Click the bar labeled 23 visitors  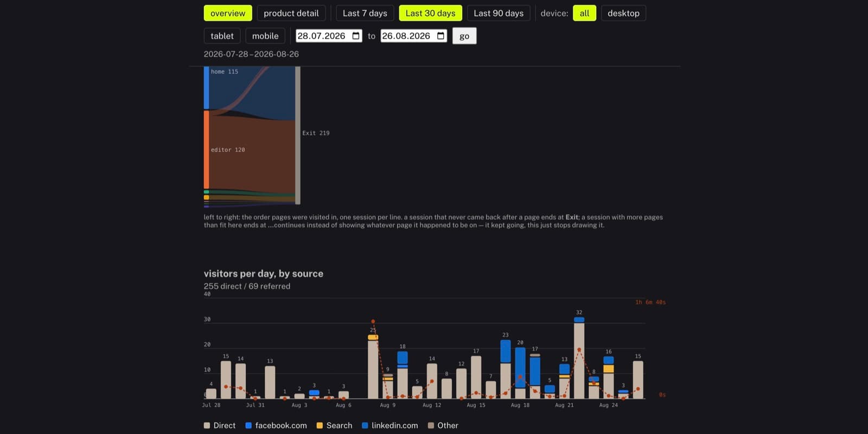click(x=506, y=369)
